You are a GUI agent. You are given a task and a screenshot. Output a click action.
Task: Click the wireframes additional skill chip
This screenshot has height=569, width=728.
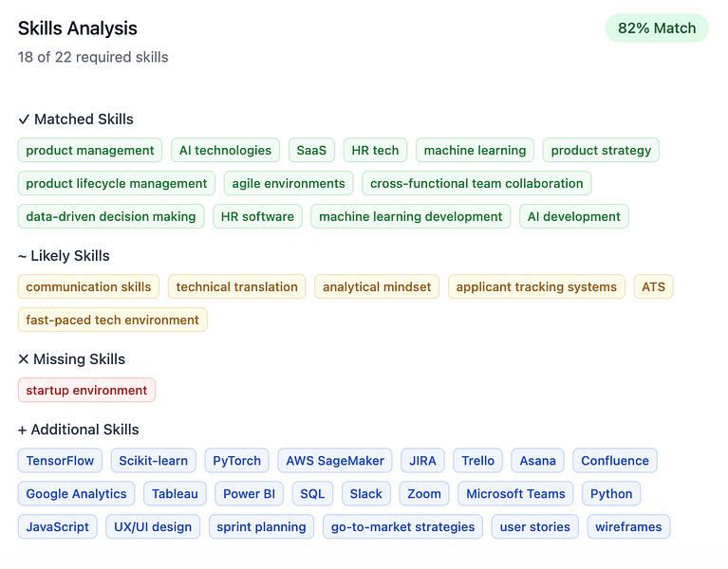(x=628, y=527)
